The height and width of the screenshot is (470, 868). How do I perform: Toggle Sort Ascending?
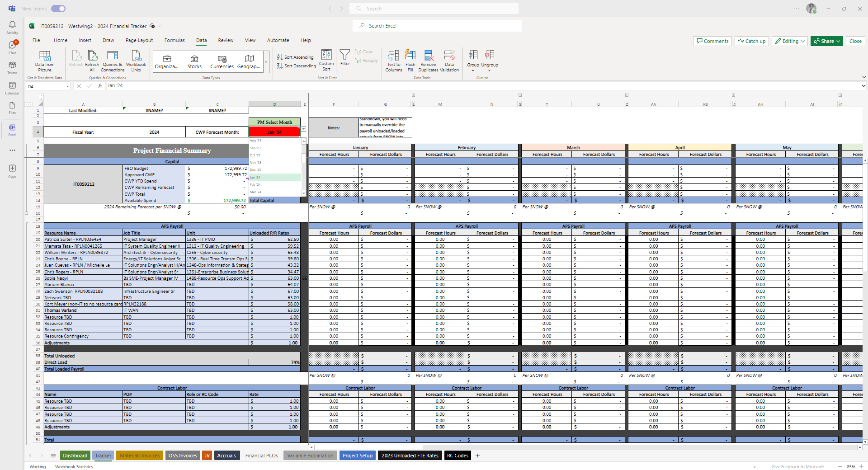click(296, 57)
